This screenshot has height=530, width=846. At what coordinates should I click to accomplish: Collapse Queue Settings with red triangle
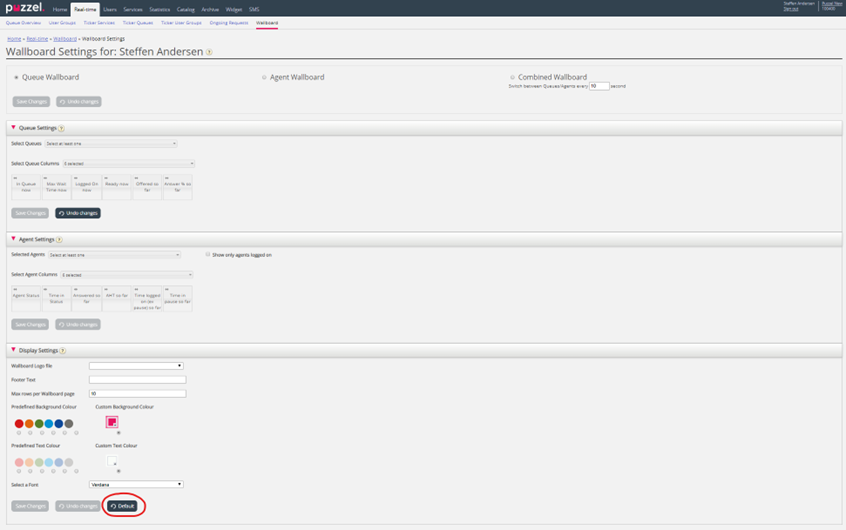coord(13,128)
